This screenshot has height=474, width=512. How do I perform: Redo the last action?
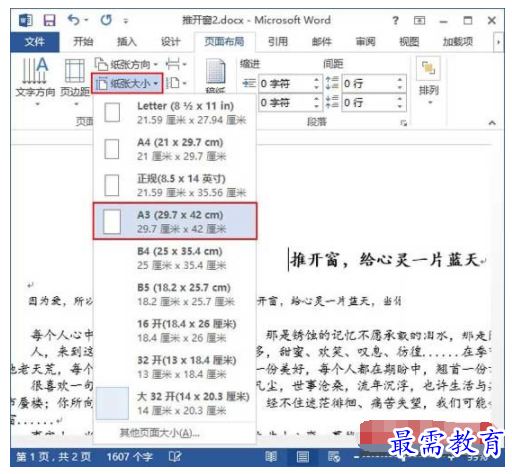[x=106, y=20]
